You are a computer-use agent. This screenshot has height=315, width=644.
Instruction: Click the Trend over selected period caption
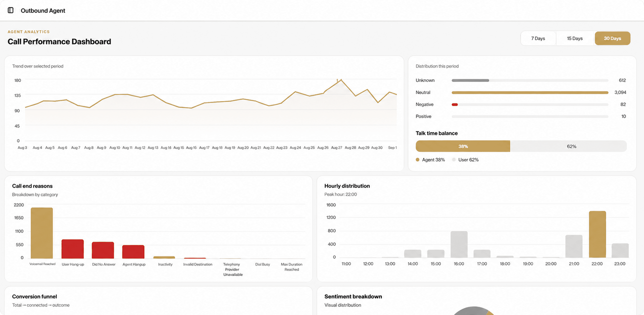click(x=38, y=66)
